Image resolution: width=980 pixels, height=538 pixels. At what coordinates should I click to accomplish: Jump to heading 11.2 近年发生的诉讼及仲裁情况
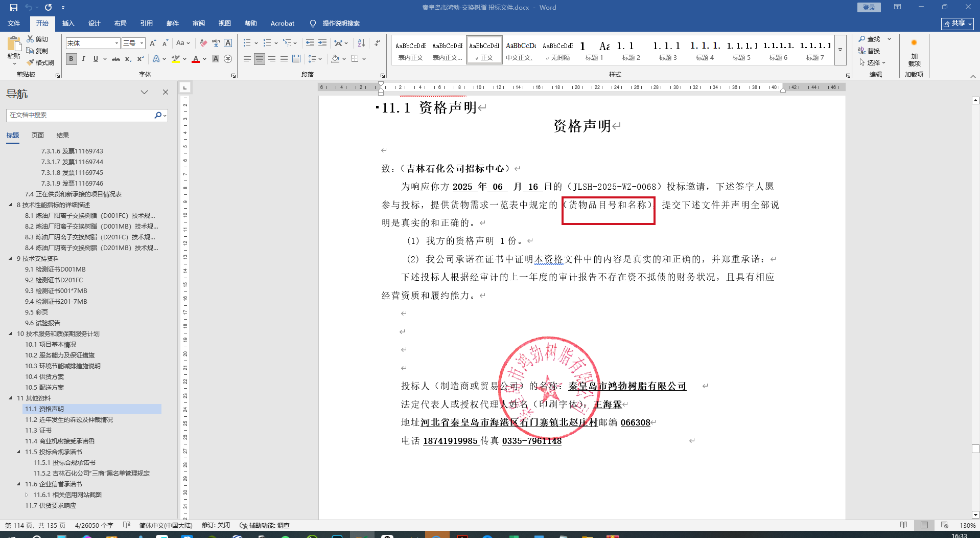tap(69, 420)
